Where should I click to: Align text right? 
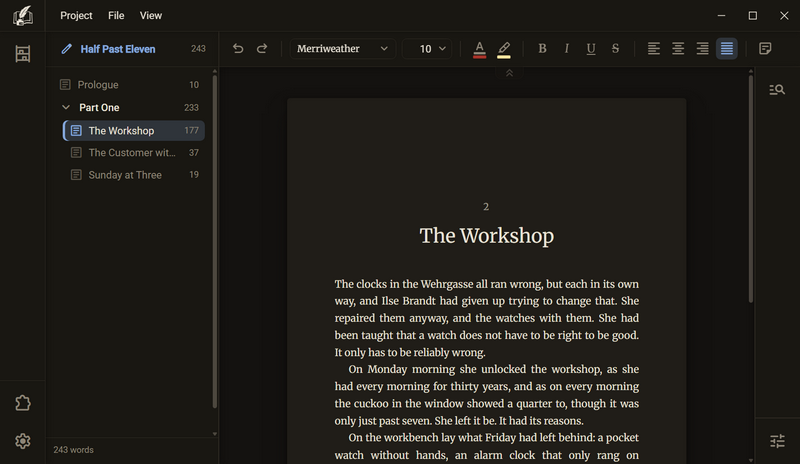click(x=703, y=48)
